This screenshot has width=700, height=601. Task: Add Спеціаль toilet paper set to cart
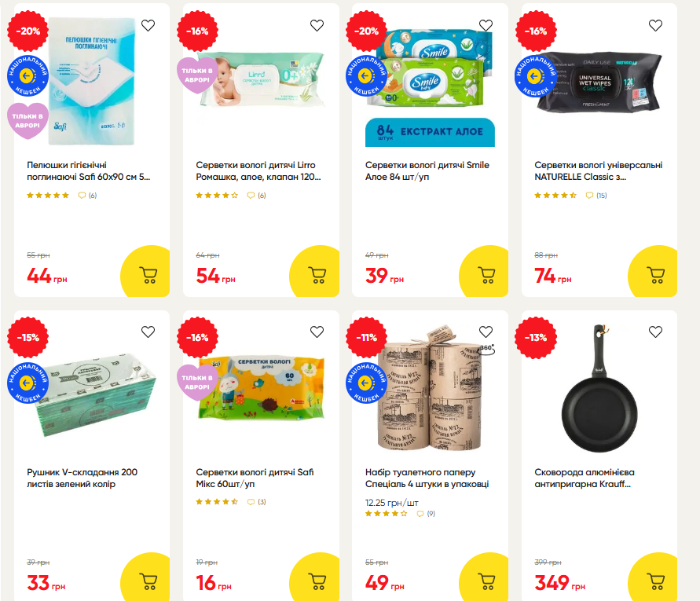(x=486, y=579)
